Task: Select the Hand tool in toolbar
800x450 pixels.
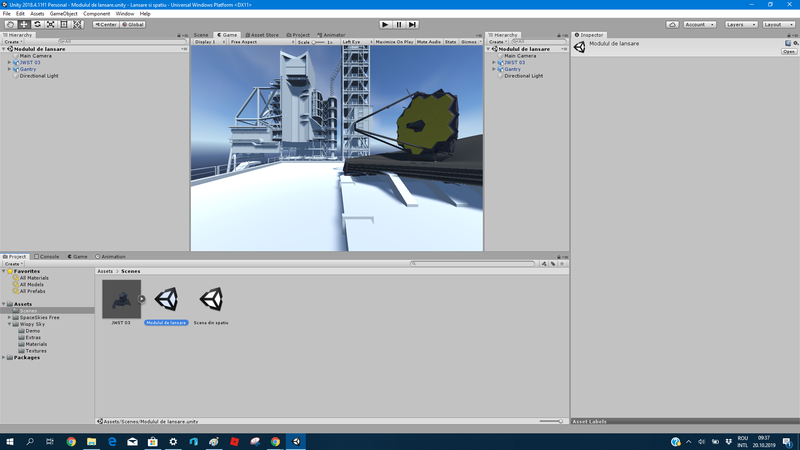Action: coord(10,24)
